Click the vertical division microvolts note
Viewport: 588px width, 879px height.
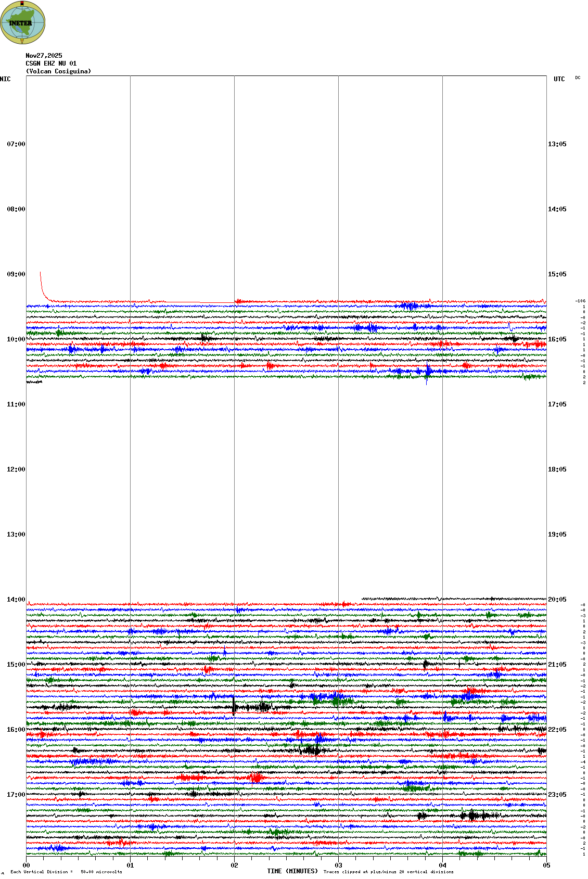66,872
